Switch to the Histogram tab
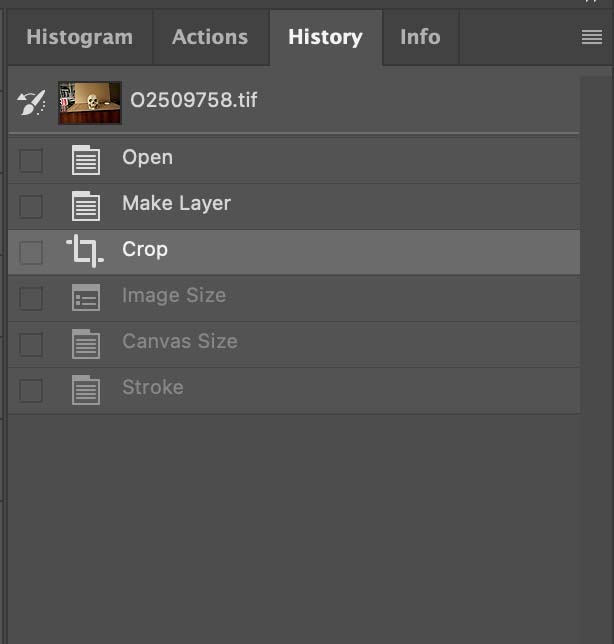Image resolution: width=614 pixels, height=644 pixels. coord(79,37)
